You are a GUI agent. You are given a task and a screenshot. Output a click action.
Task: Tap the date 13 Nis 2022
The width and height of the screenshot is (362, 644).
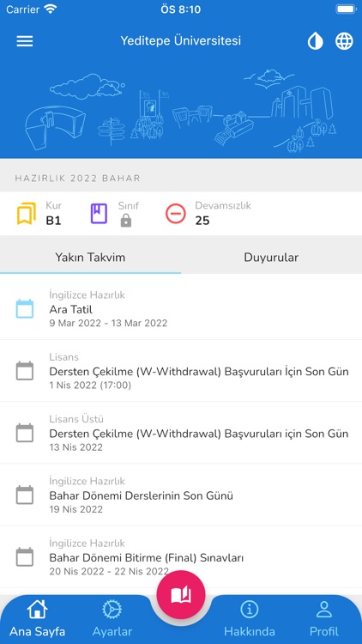pos(76,447)
